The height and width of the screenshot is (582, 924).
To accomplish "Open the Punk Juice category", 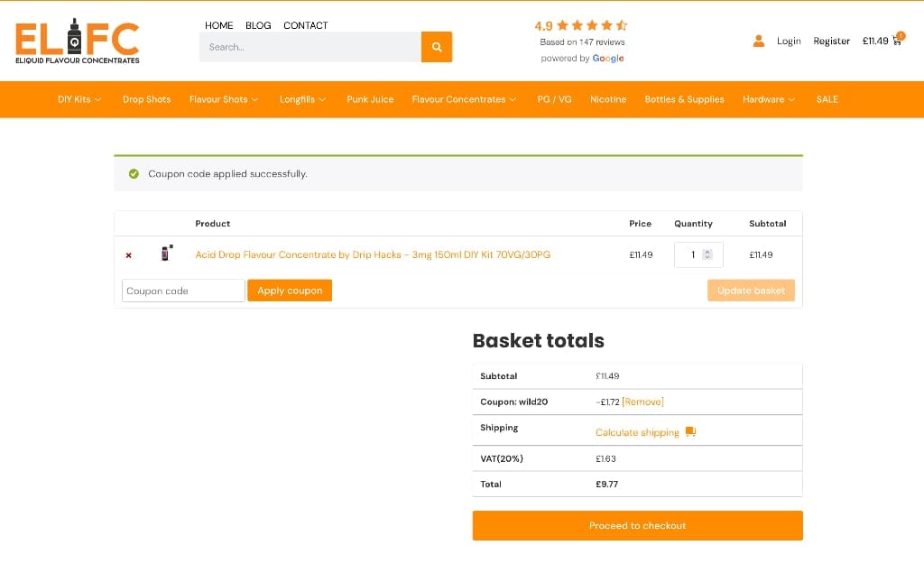I will (x=370, y=99).
